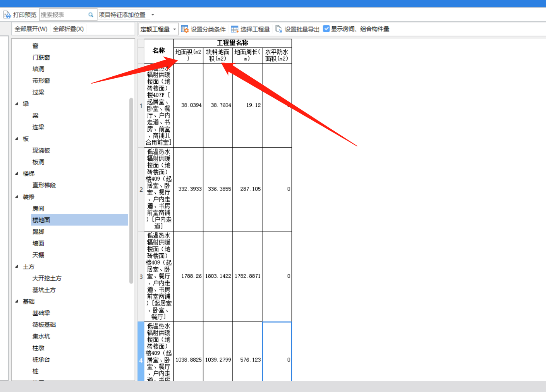The height and width of the screenshot is (392, 546).
Task: Select 筏板基础 in the tree
Action: click(x=44, y=325)
